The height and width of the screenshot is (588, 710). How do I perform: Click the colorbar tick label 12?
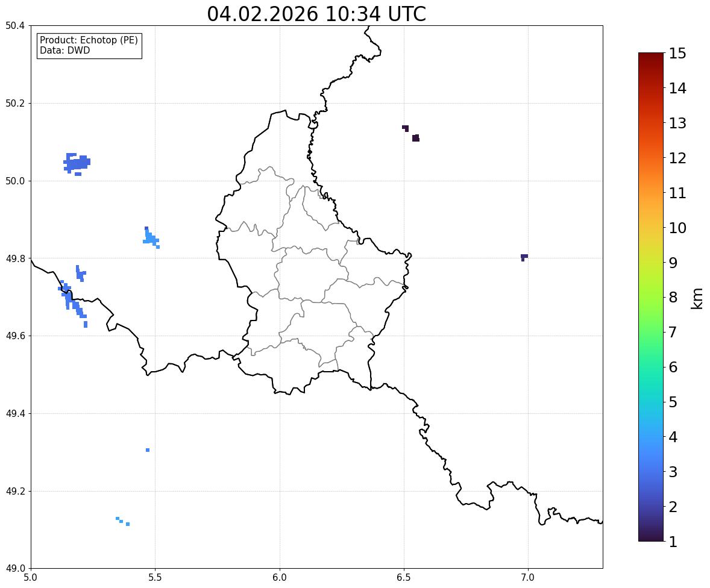tap(677, 158)
